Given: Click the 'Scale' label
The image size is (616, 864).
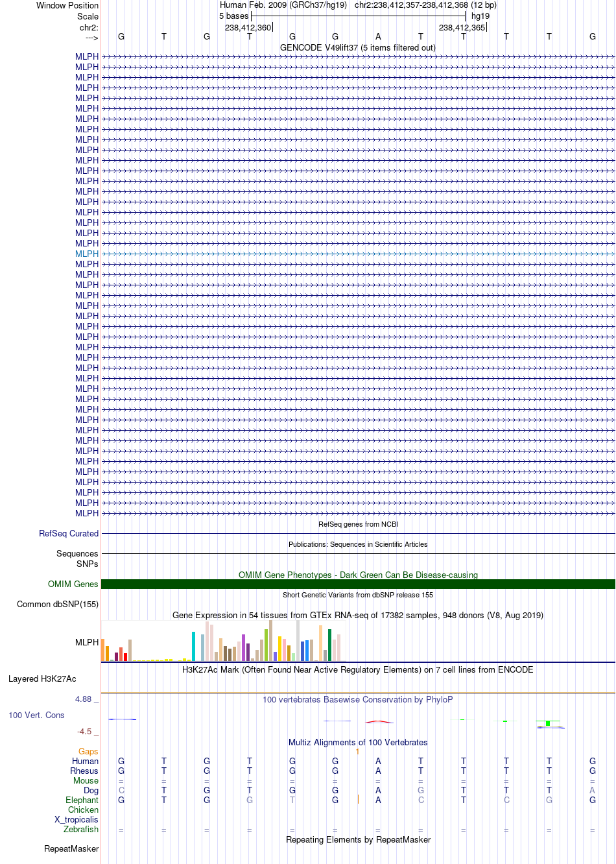Looking at the screenshot, I should tap(88, 16).
